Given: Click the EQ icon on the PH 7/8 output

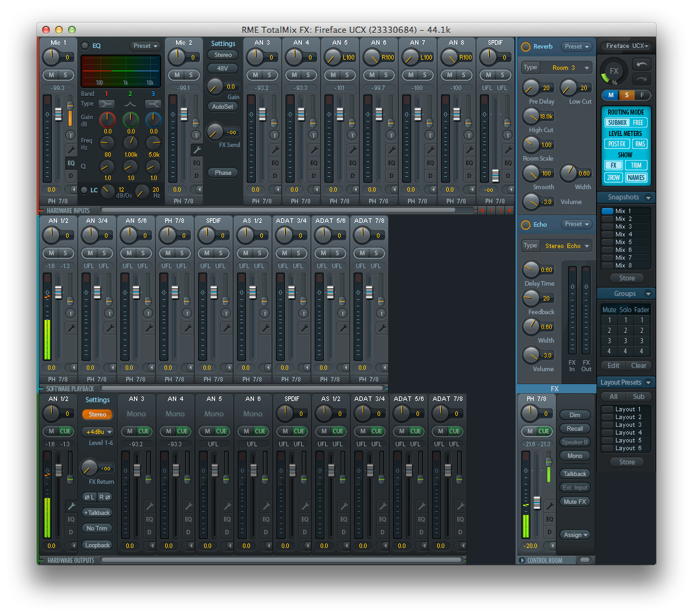Looking at the screenshot, I should (549, 519).
